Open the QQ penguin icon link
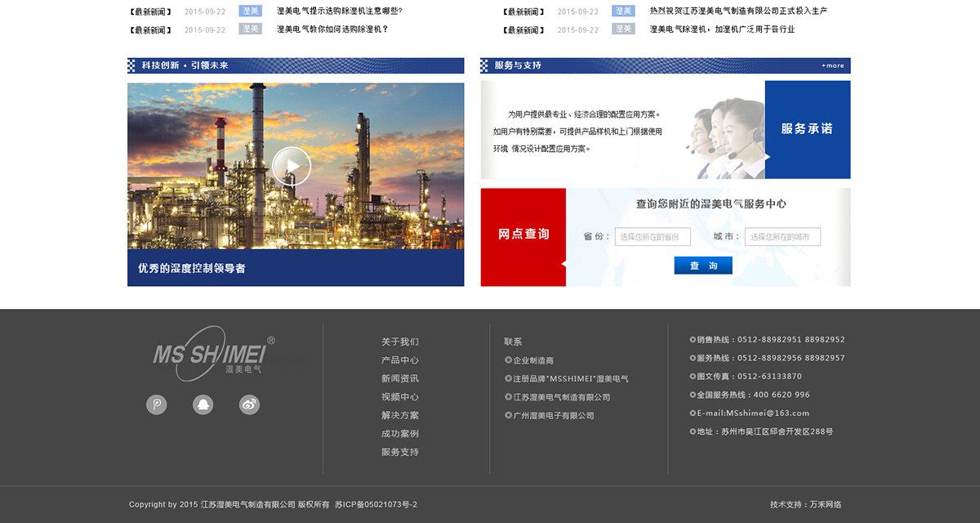Image resolution: width=980 pixels, height=523 pixels. [203, 405]
